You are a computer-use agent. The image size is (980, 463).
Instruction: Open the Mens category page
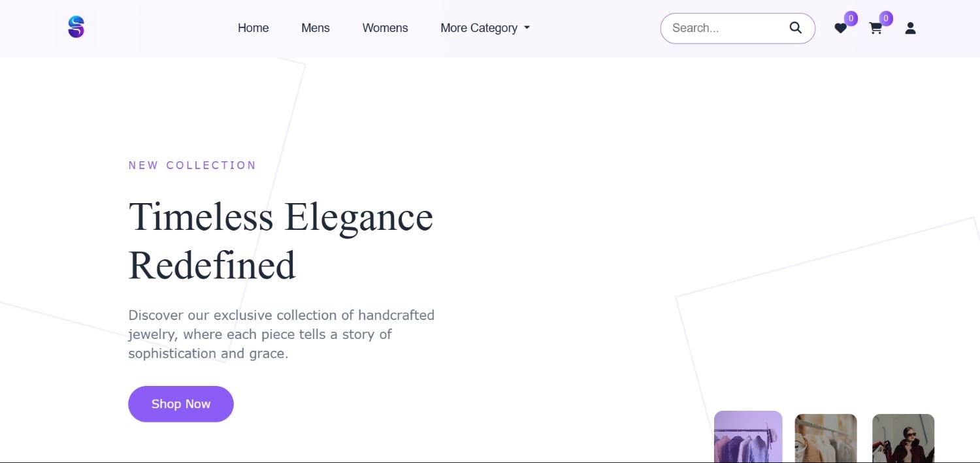click(316, 28)
